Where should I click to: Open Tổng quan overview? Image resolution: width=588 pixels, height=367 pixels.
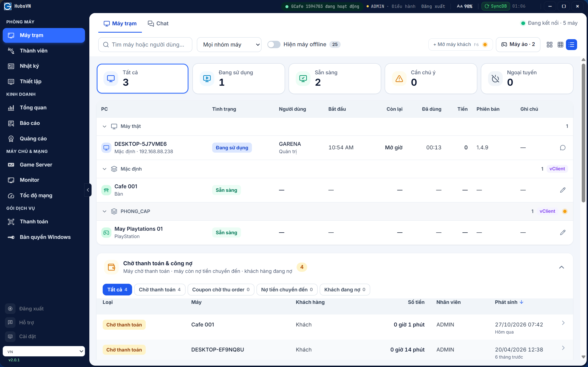[44, 107]
